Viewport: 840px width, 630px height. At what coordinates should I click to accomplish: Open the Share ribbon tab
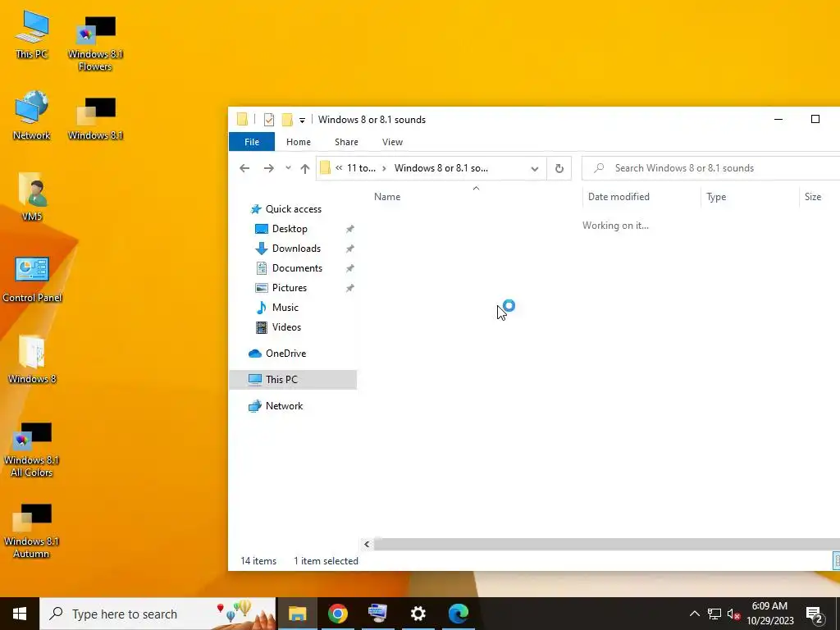pyautogui.click(x=347, y=142)
